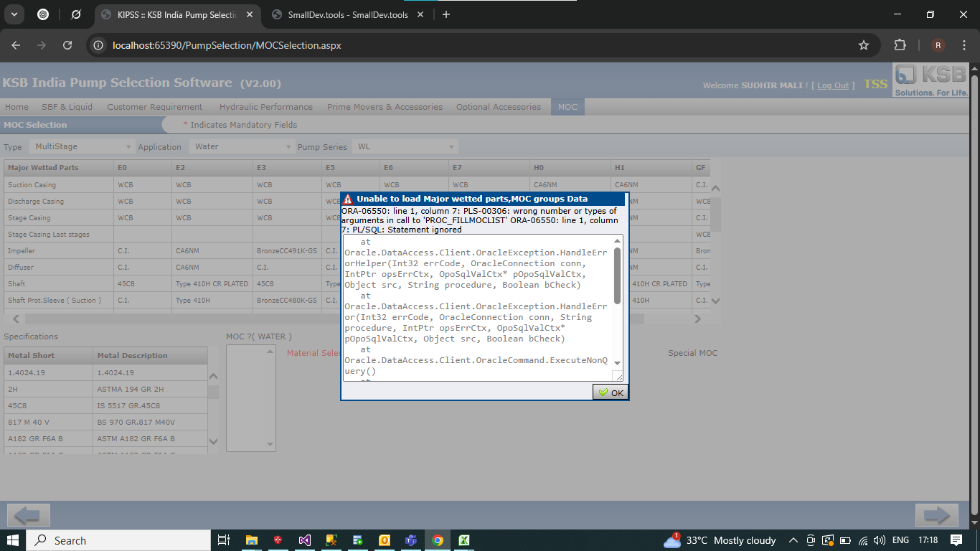Screen dimensions: 980x551
Task: Click the stack trace scroll-down arrow
Action: (x=618, y=363)
